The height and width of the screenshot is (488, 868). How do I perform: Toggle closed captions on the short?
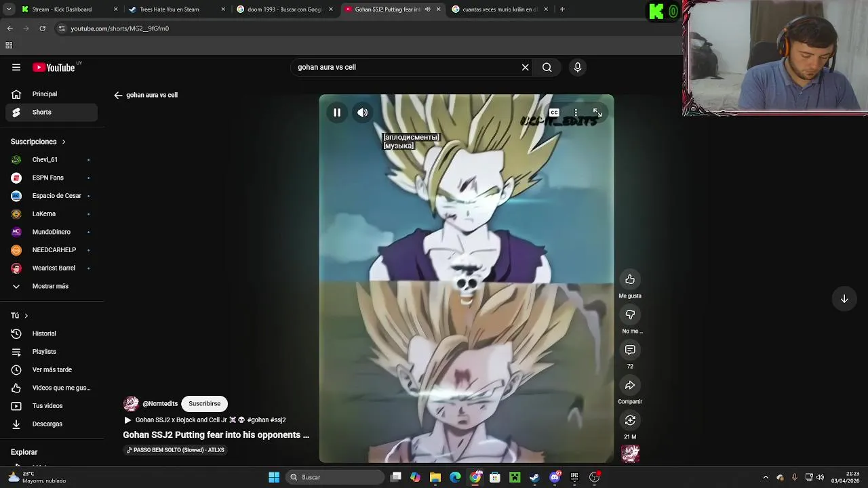(554, 113)
